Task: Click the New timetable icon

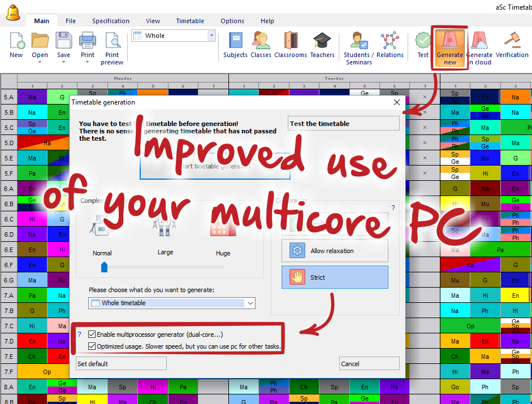Action: coord(16,41)
